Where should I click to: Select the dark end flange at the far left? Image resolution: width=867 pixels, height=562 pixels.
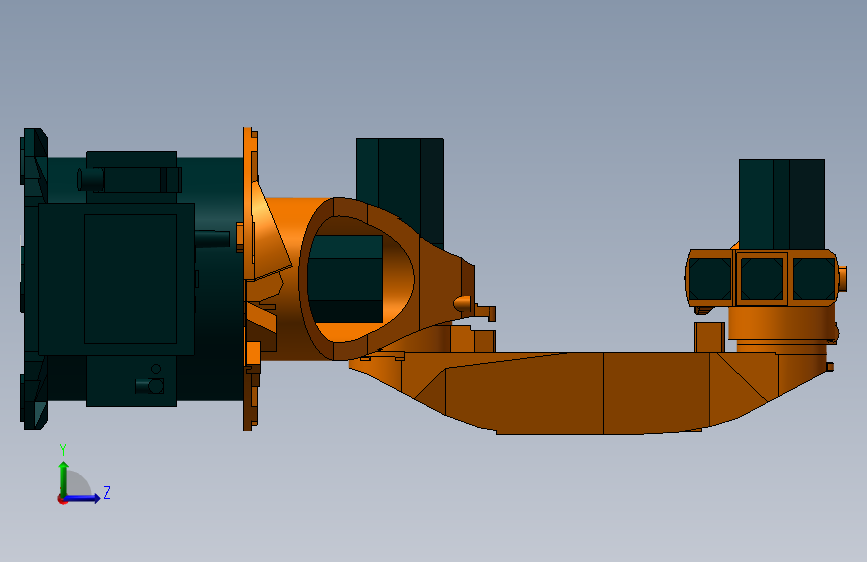tap(34, 279)
